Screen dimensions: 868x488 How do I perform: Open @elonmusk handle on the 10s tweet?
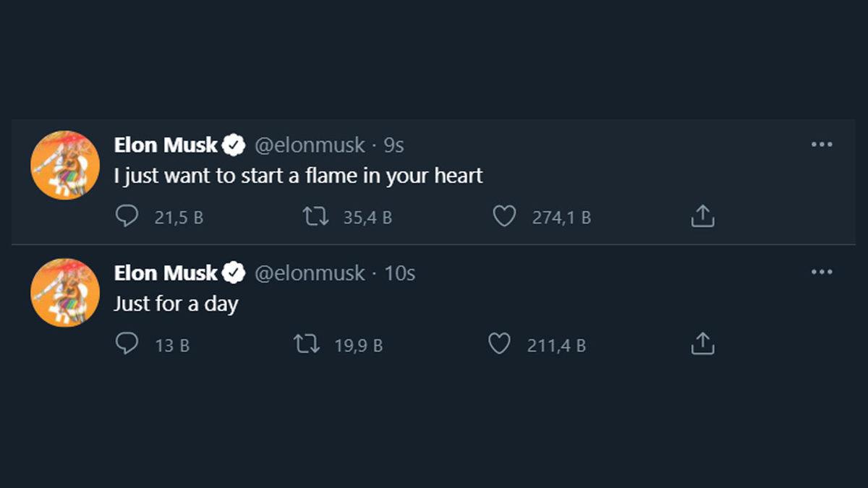[310, 273]
